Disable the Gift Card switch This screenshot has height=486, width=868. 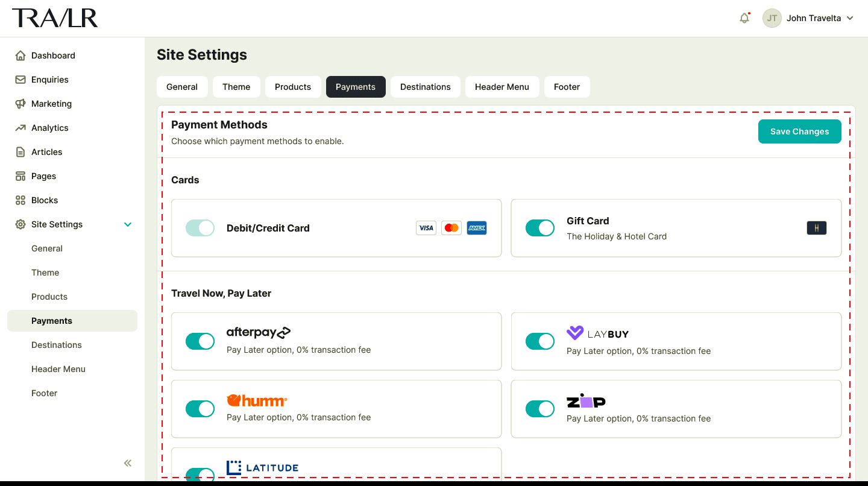tap(540, 228)
